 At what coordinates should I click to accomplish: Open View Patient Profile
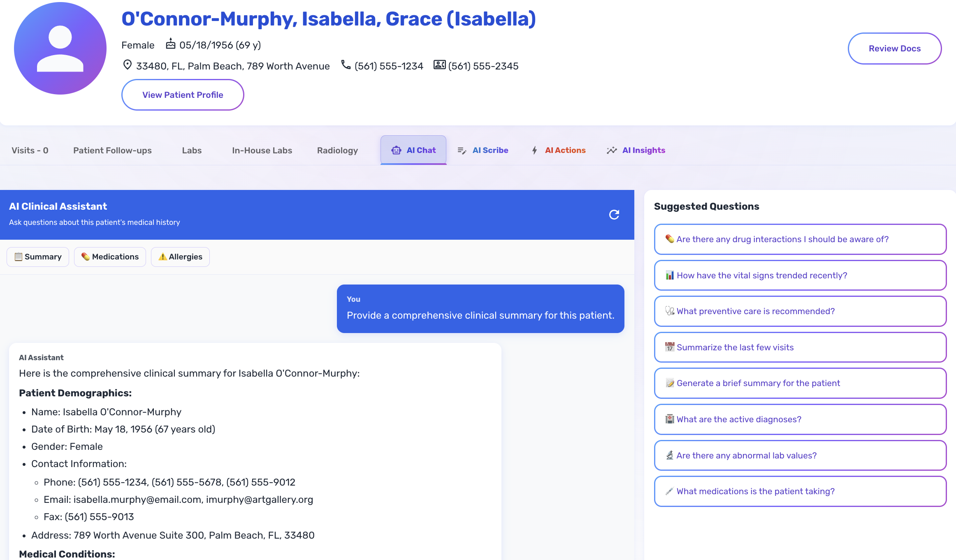(183, 95)
